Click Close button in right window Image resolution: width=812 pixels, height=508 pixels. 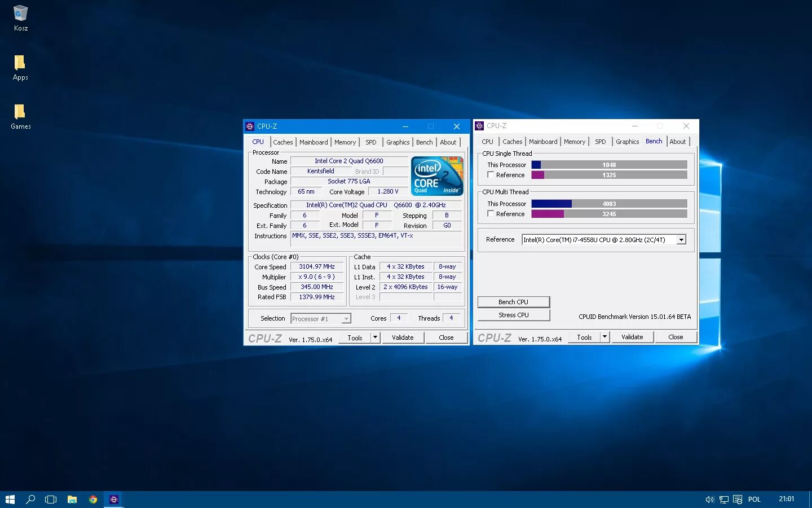[x=676, y=337]
